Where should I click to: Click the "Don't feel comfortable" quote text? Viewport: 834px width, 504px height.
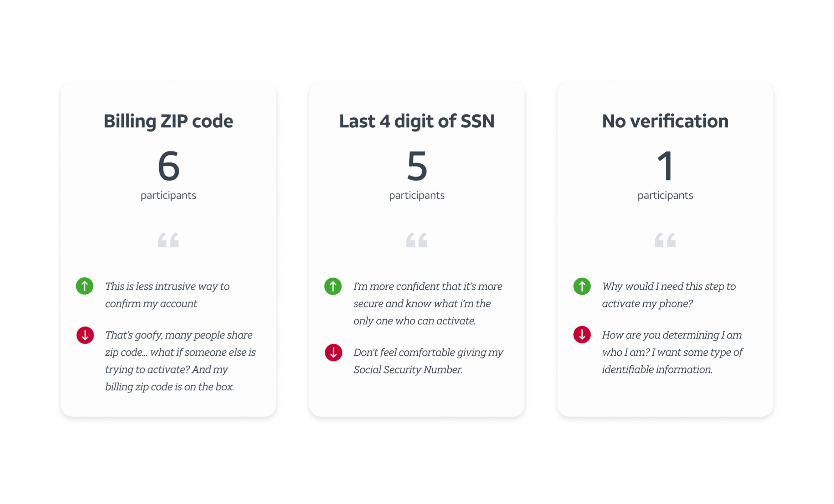(428, 361)
